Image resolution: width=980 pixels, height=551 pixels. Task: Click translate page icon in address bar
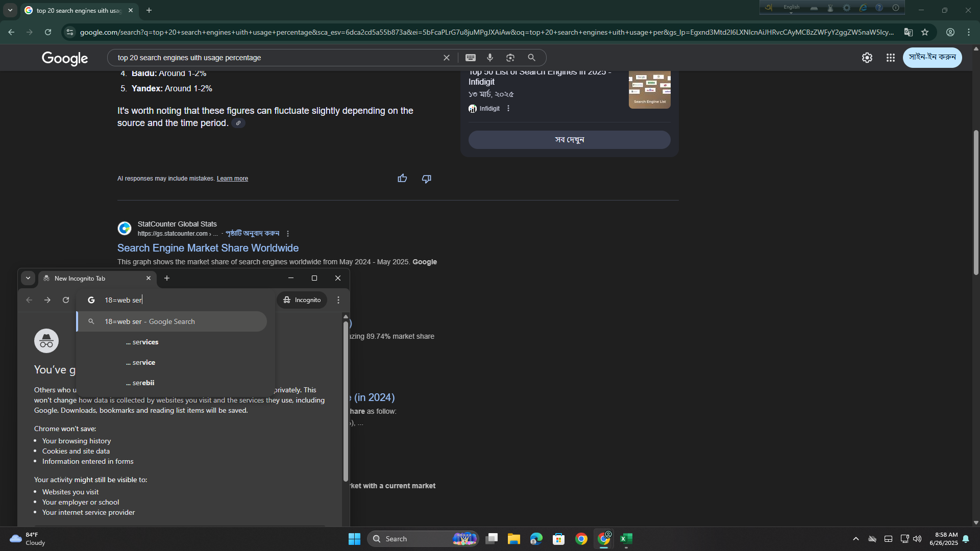pos(908,32)
